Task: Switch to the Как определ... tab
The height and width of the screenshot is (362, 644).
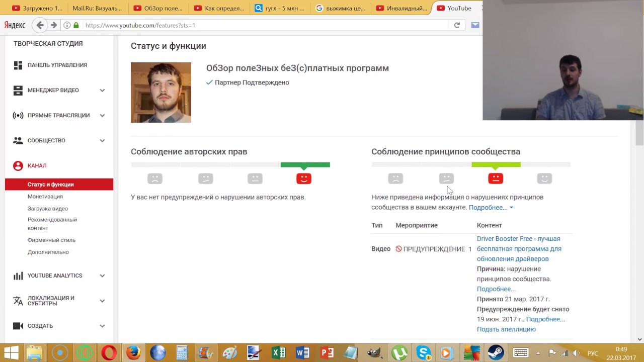Action: click(x=219, y=8)
